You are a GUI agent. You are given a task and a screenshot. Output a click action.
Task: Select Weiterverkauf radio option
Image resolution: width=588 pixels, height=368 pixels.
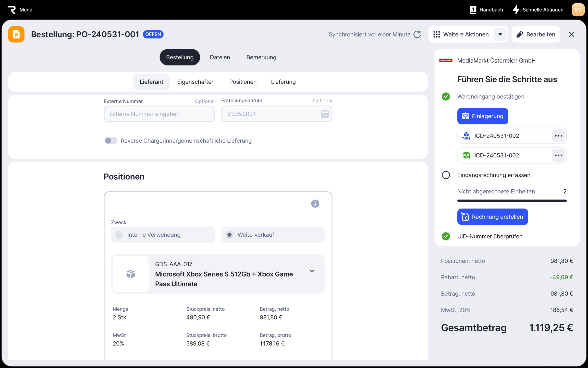[230, 235]
